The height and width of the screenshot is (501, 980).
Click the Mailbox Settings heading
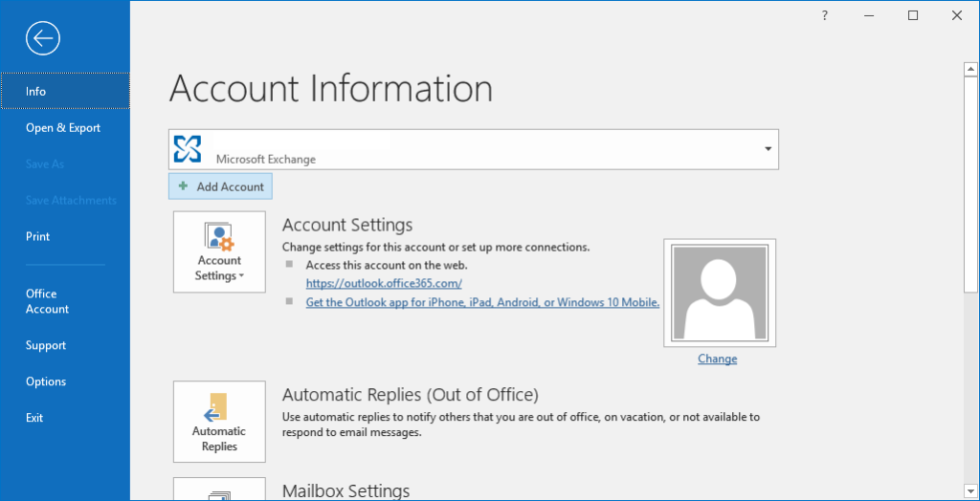click(346, 490)
